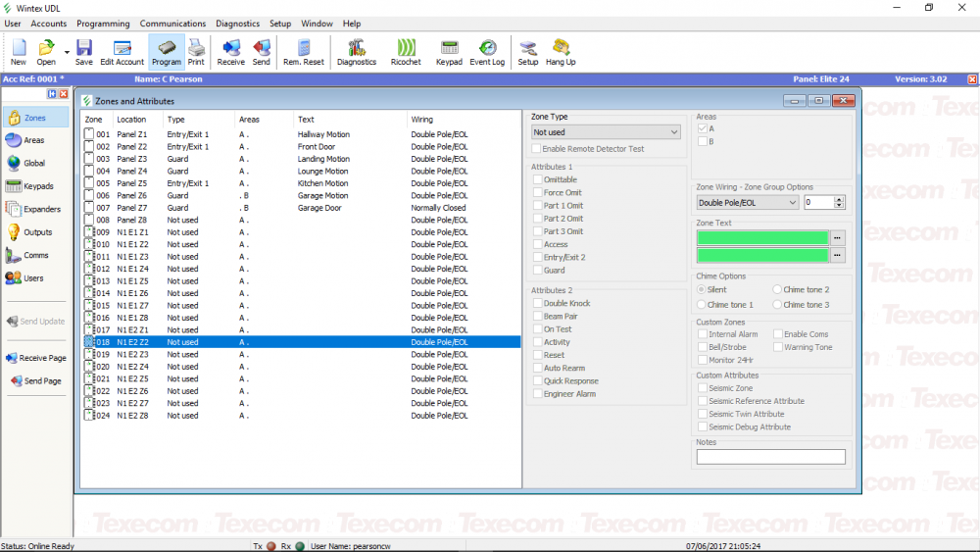Viewport: 980px width, 552px height.
Task: Enable the Double Knock checkbox
Action: tap(537, 304)
